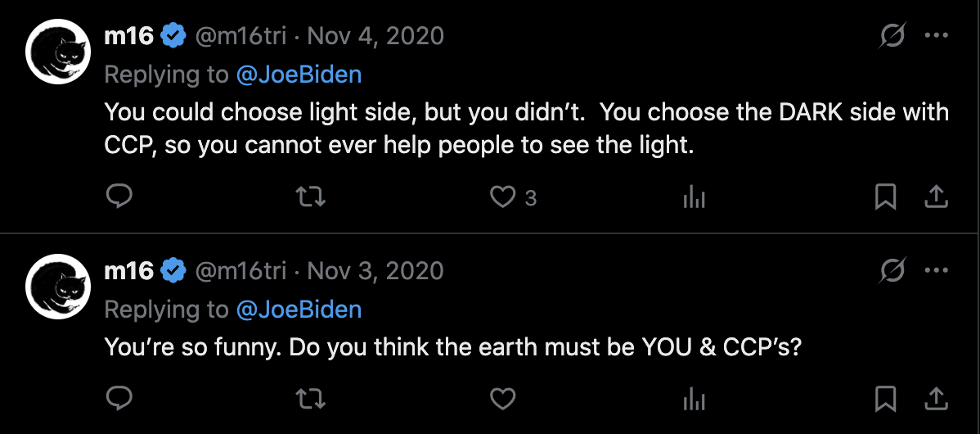
Task: Bookmark the Nov 3 tweet
Action: (885, 399)
